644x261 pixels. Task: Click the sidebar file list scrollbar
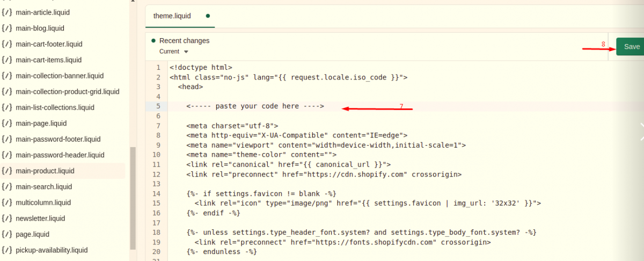point(133,198)
